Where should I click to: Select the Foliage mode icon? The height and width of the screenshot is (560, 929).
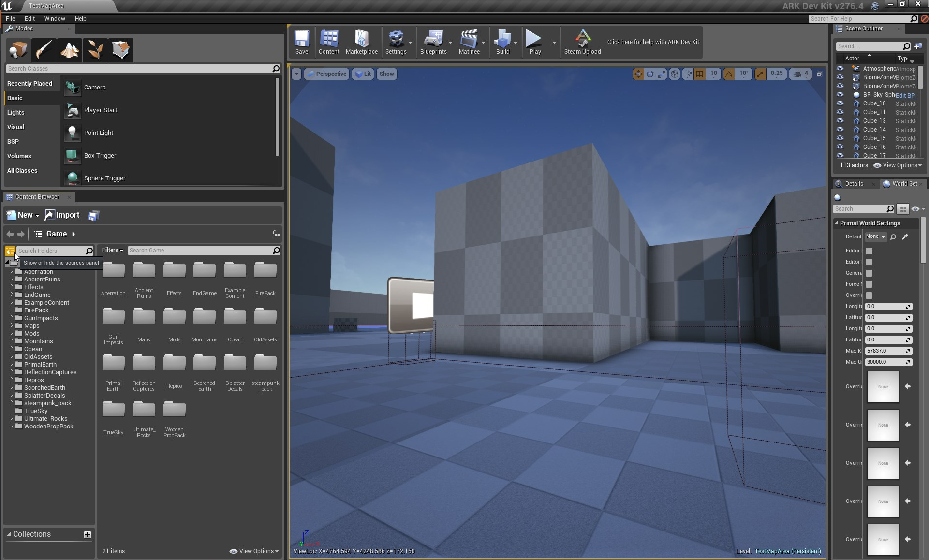coord(95,50)
